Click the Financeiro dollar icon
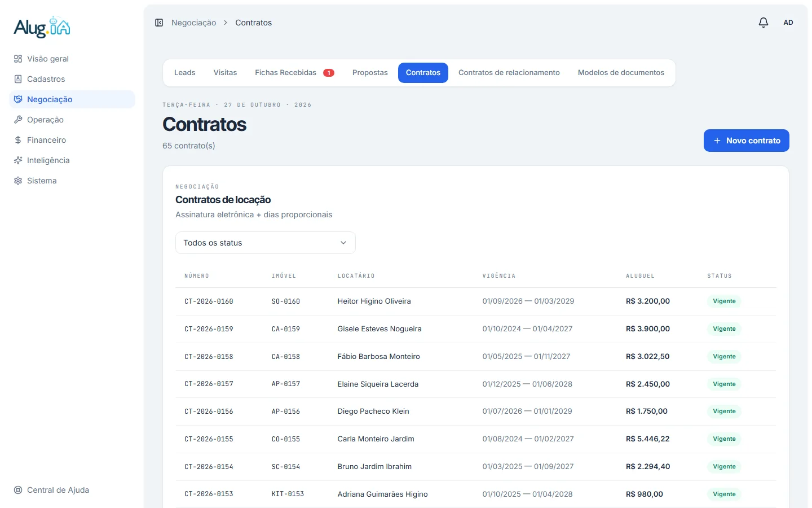The image size is (812, 508). coord(18,140)
